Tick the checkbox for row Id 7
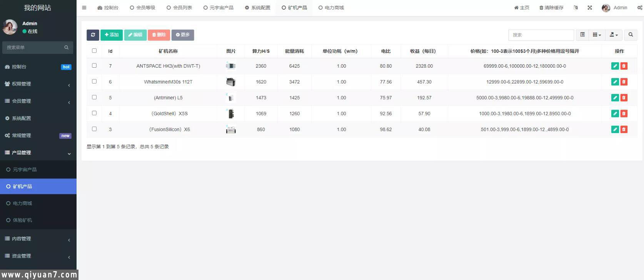Viewport: 644px width, 280px height. [x=94, y=66]
